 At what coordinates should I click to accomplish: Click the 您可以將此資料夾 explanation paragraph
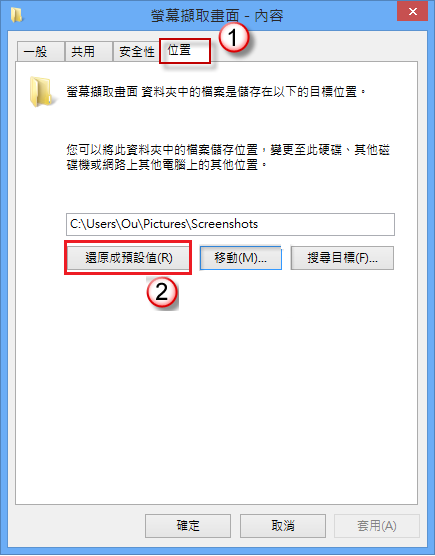pos(228,157)
